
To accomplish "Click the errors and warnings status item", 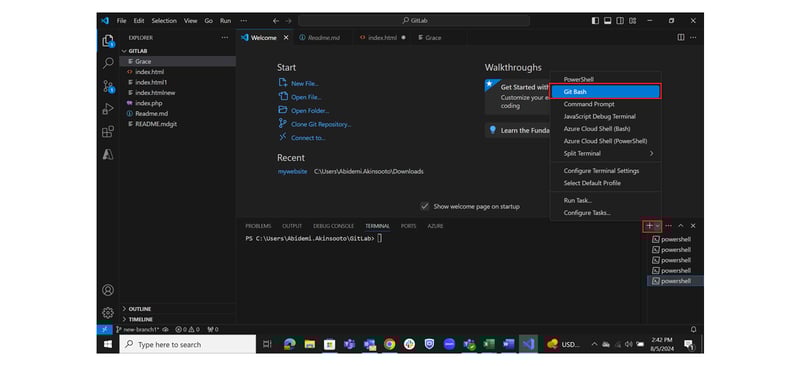I will coord(187,330).
